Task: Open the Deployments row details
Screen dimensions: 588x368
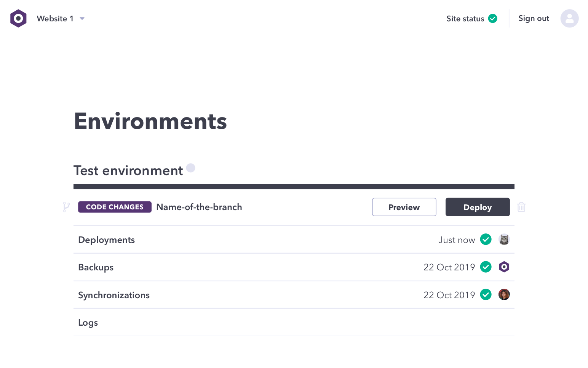Action: click(106, 239)
